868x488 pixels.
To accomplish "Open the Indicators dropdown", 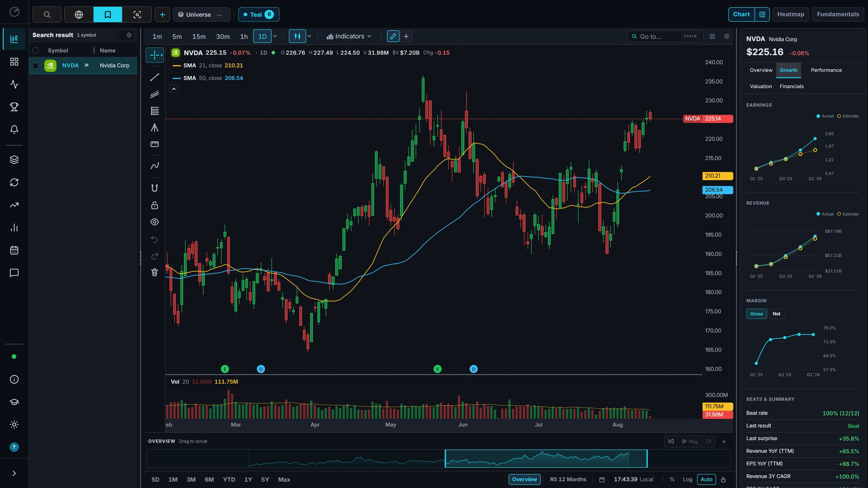I will (349, 36).
